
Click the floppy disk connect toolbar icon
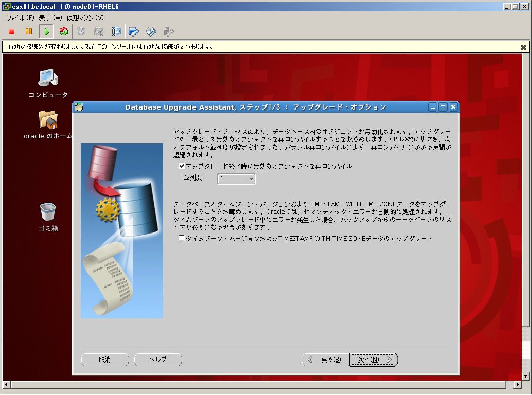(x=134, y=31)
